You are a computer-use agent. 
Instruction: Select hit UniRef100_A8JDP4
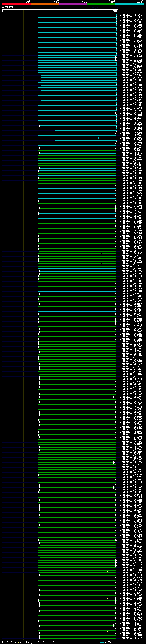(131, 133)
